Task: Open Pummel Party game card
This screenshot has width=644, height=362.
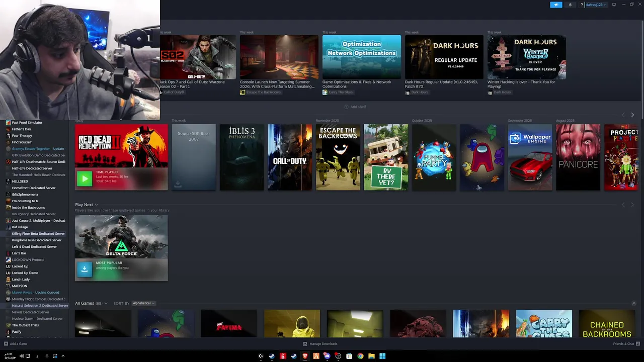Action: coord(434,157)
